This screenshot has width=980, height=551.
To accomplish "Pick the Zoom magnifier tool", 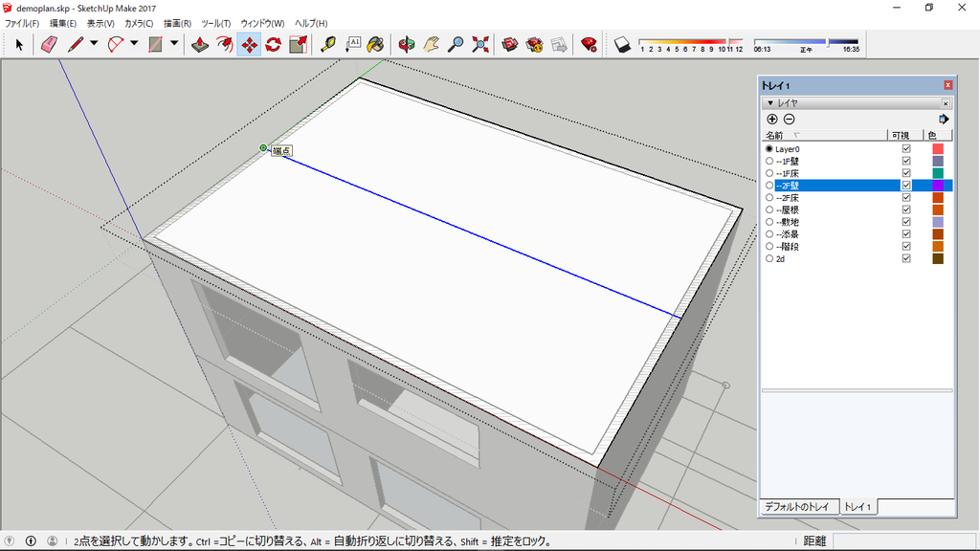I will (x=456, y=44).
